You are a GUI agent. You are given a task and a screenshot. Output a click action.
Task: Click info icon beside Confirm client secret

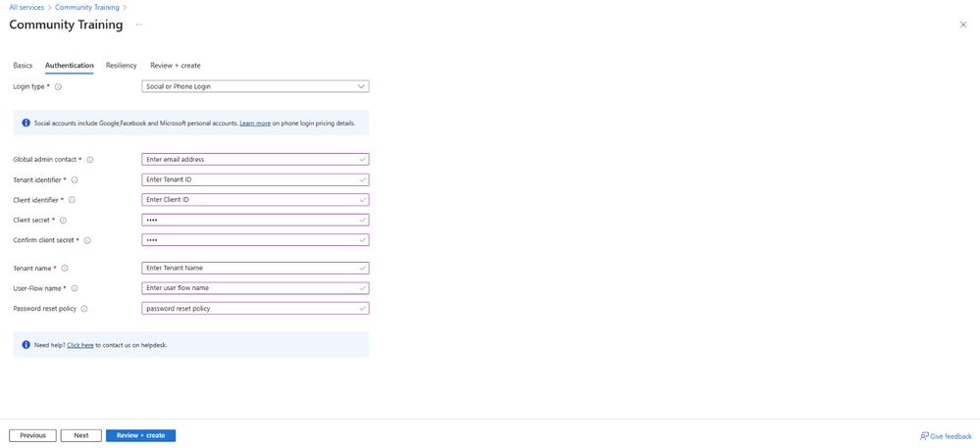click(x=87, y=240)
